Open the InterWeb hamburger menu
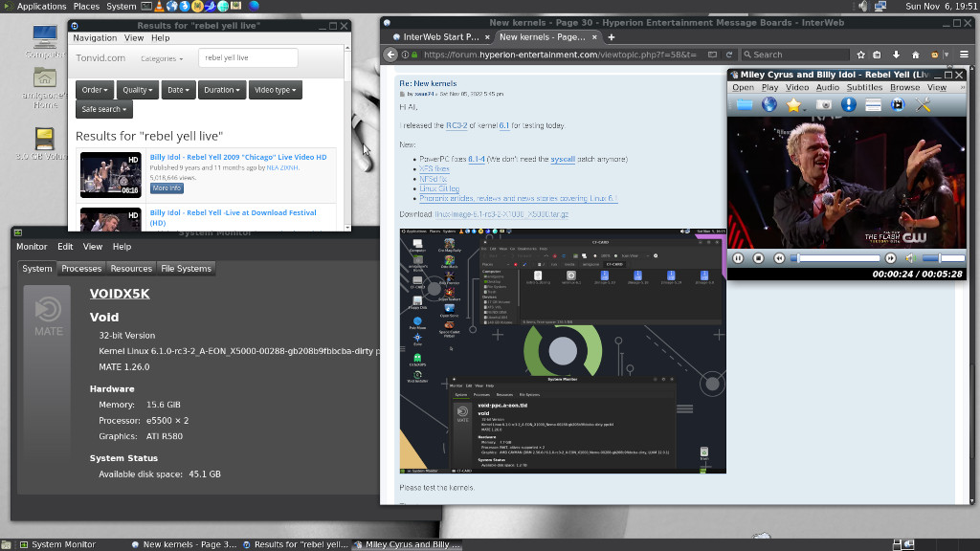Image resolution: width=980 pixels, height=551 pixels. point(964,55)
